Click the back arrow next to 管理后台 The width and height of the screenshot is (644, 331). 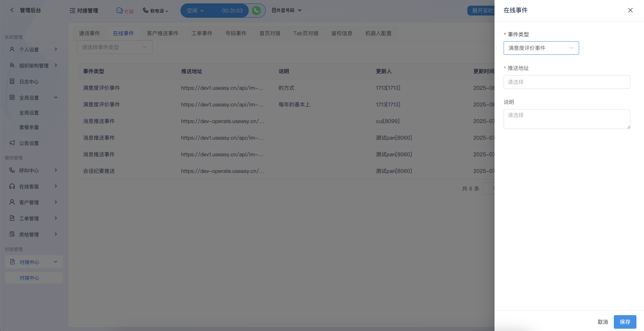click(x=12, y=10)
